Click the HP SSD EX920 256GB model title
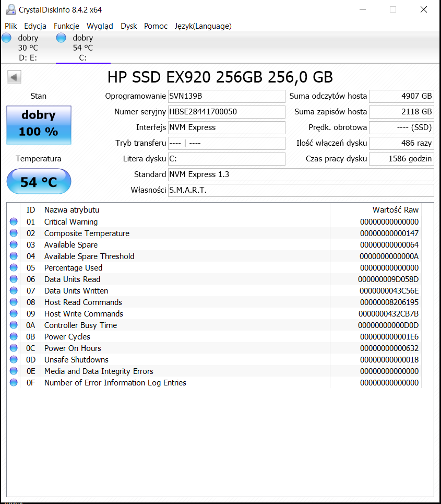 [x=220, y=77]
